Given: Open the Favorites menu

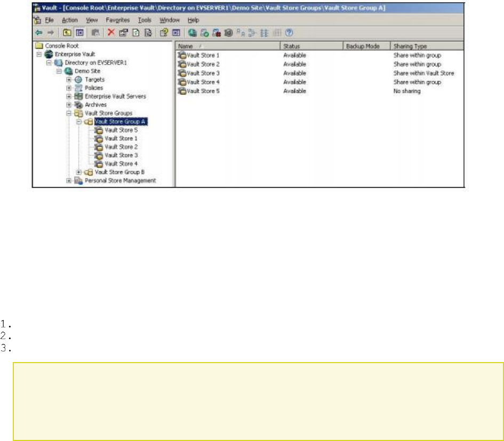Looking at the screenshot, I should pos(118,20).
